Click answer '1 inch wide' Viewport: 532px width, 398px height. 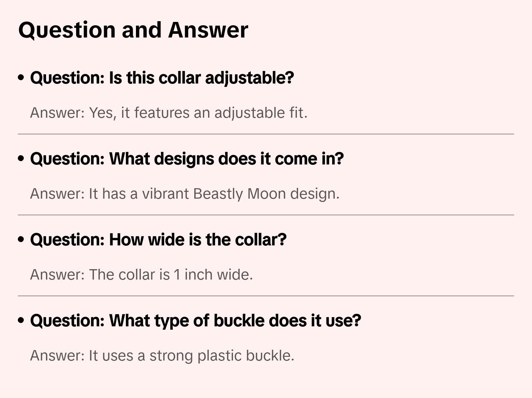coord(141,275)
